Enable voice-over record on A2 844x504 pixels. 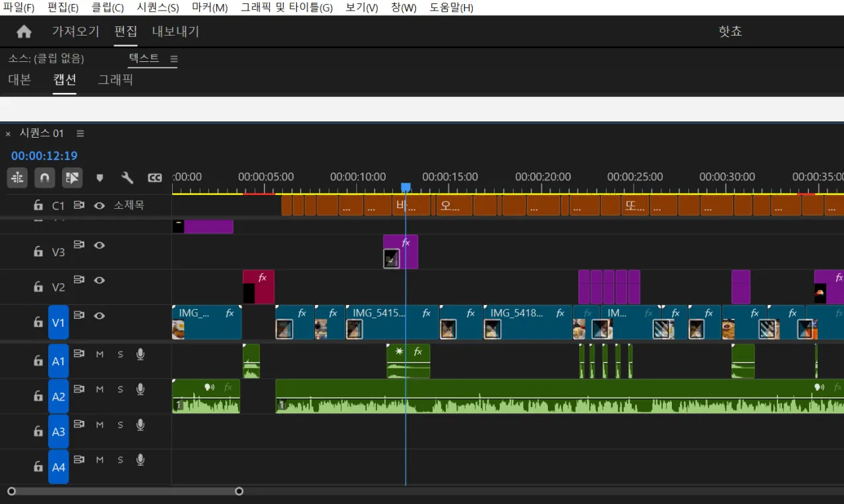pos(140,389)
